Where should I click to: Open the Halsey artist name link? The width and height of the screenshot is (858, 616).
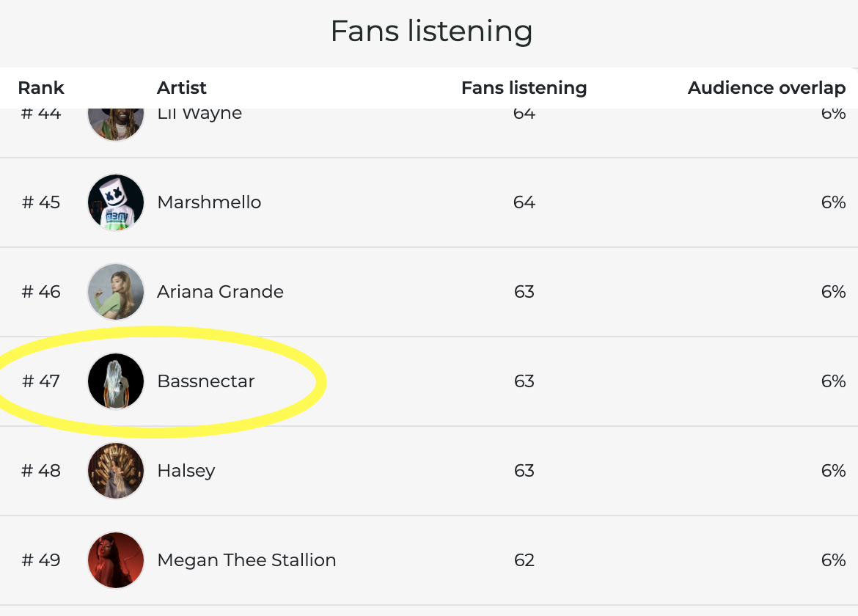coord(186,471)
